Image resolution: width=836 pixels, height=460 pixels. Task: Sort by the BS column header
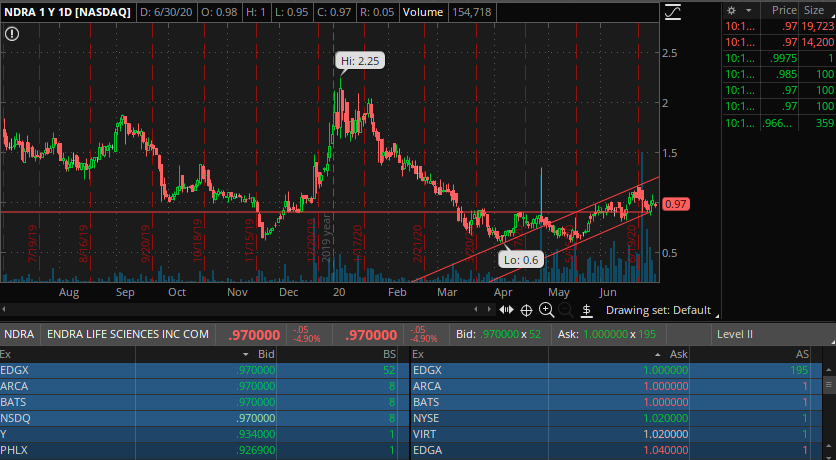pos(390,354)
